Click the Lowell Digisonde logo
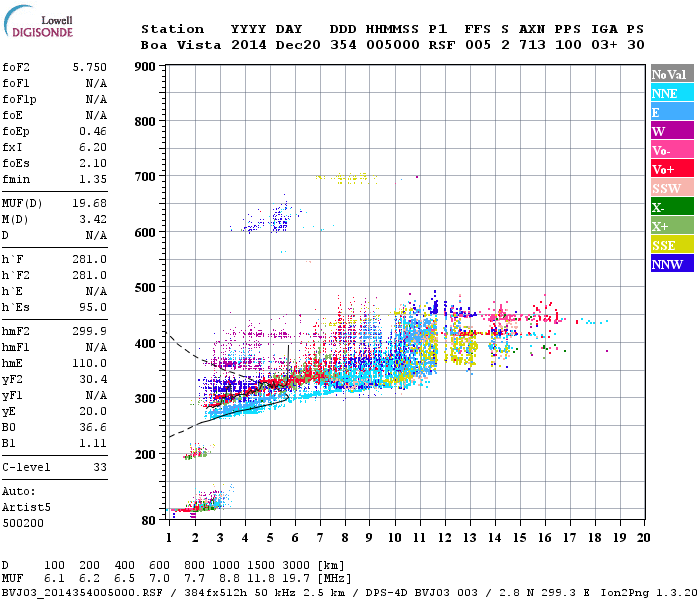Screen dimensions: 700x600 coord(38,21)
